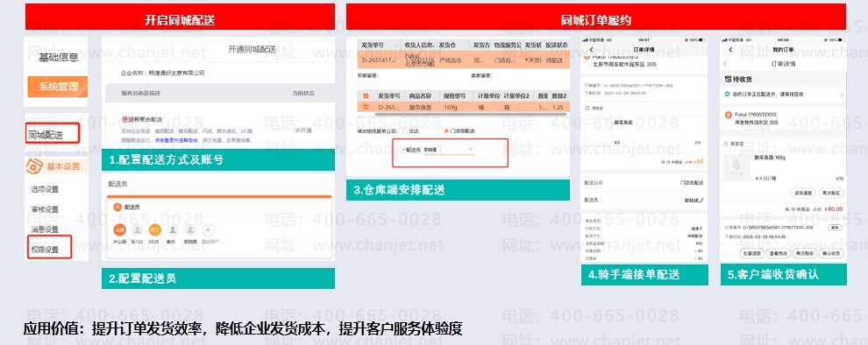Tap the 确认收货 button
The height and width of the screenshot is (345, 868).
[x=830, y=253]
